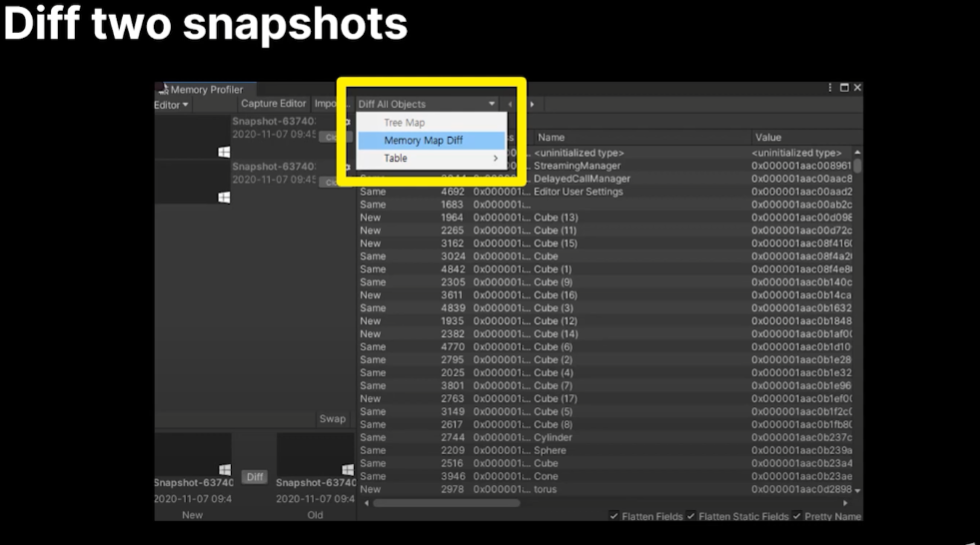Click the Diff button between snapshots
Image resolution: width=980 pixels, height=545 pixels.
pyautogui.click(x=254, y=477)
